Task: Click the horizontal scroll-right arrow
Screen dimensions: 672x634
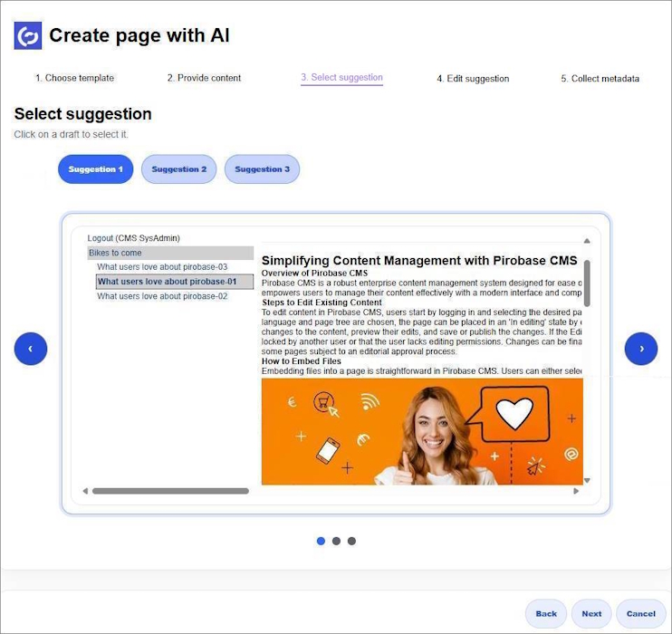Action: click(576, 491)
